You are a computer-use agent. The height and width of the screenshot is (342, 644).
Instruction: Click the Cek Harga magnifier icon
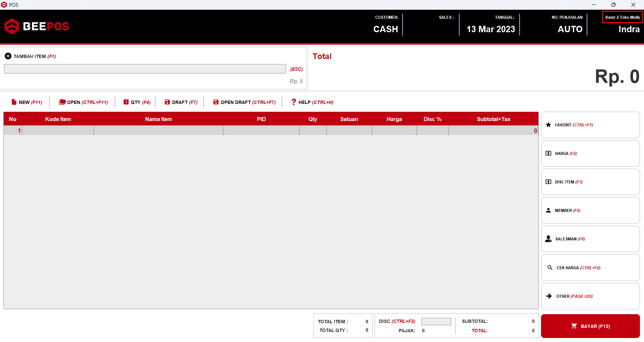click(550, 268)
